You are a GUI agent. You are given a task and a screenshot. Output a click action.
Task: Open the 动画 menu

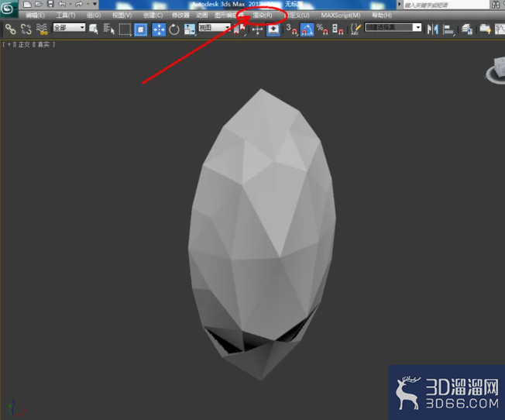[x=202, y=15]
